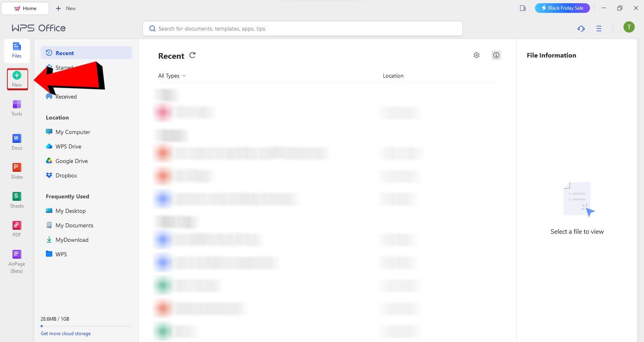Create a new file with the green New icon
Viewport: 644px width, 342px height.
(x=17, y=79)
